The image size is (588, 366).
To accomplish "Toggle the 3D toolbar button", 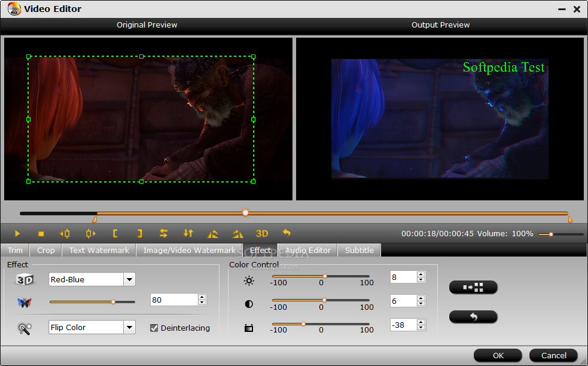I will click(262, 234).
